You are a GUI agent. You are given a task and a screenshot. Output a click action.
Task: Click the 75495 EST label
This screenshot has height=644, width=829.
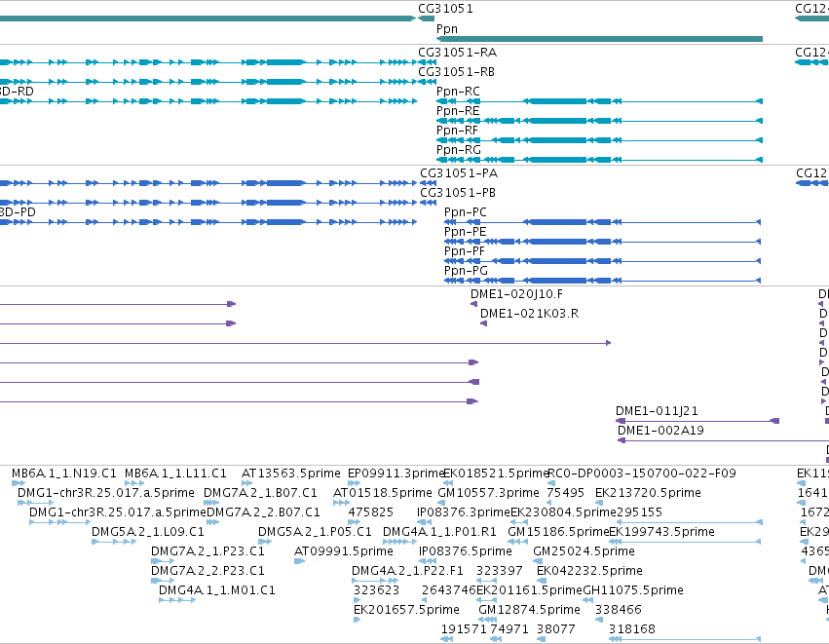(x=565, y=493)
